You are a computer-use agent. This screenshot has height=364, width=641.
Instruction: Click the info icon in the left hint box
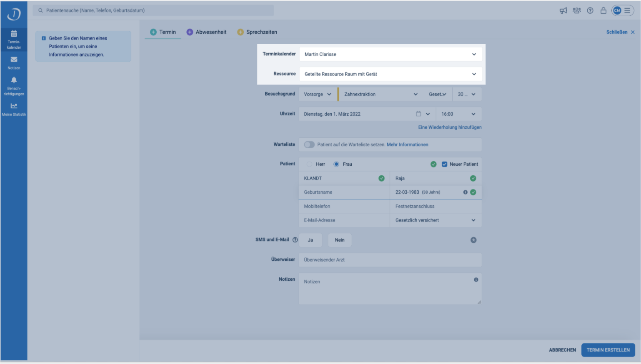point(44,38)
